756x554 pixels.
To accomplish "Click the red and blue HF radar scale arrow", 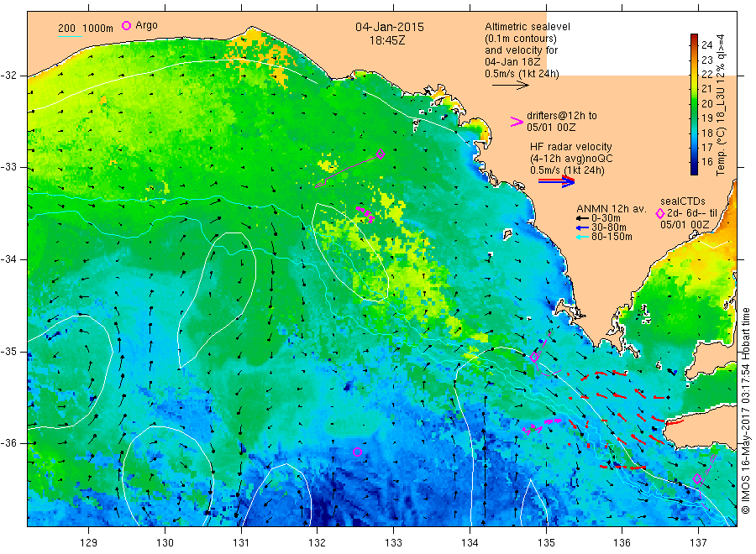I will click(556, 181).
